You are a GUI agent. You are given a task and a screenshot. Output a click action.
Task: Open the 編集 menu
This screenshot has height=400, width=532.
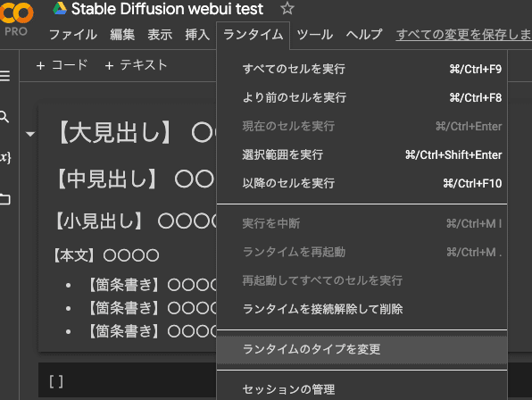pyautogui.click(x=122, y=35)
